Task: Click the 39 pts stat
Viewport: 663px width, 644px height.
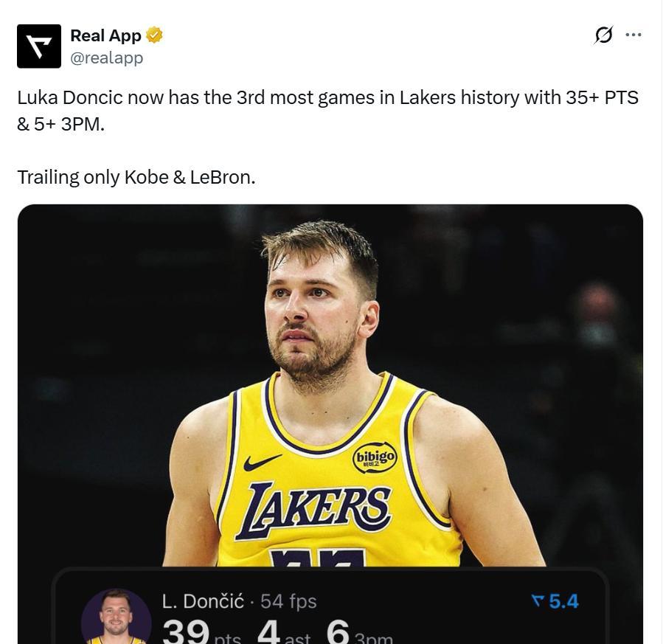Action: pos(201,633)
